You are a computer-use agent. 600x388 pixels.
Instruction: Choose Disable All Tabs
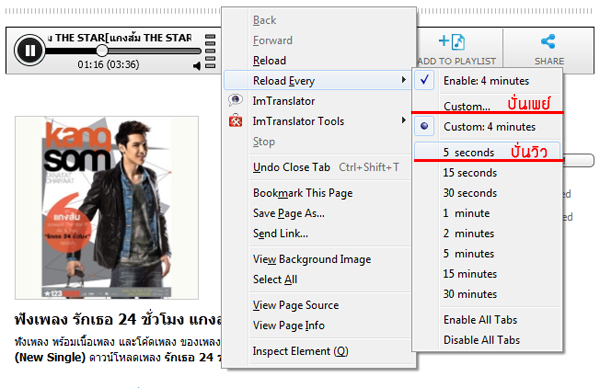coord(487,340)
